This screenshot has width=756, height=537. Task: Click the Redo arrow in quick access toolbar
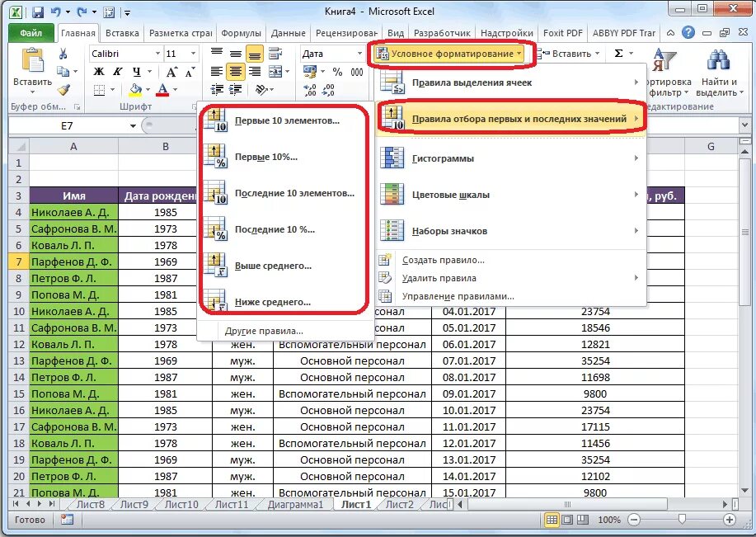[82, 12]
